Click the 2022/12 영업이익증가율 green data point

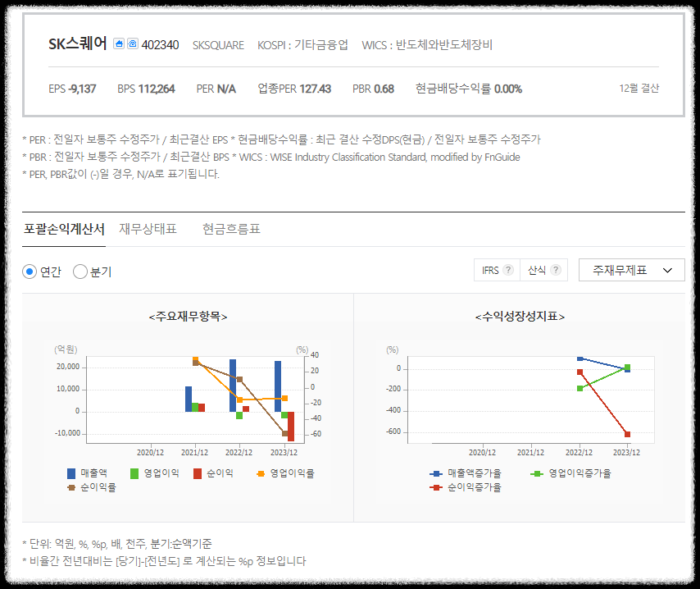580,388
